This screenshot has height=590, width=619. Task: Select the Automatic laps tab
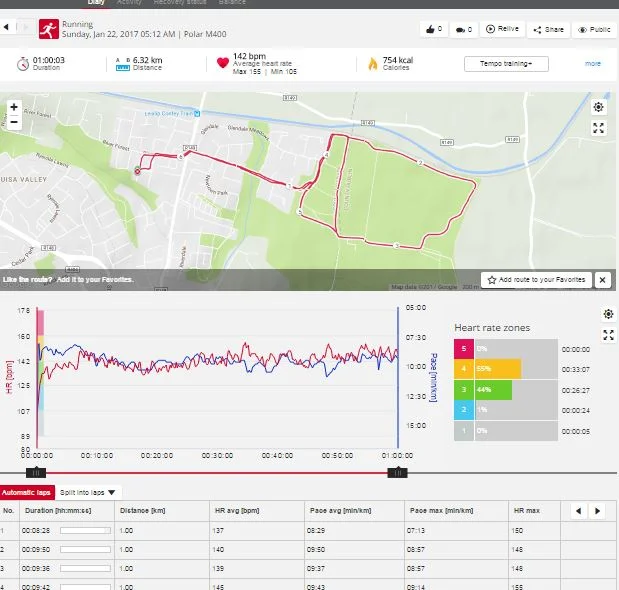[26, 492]
